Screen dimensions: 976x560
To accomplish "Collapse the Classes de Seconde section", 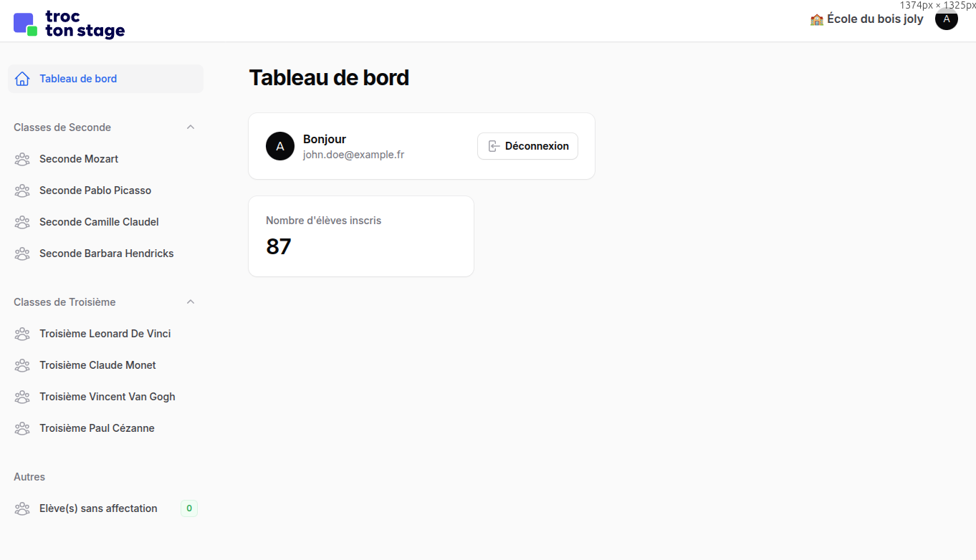I will click(x=191, y=127).
